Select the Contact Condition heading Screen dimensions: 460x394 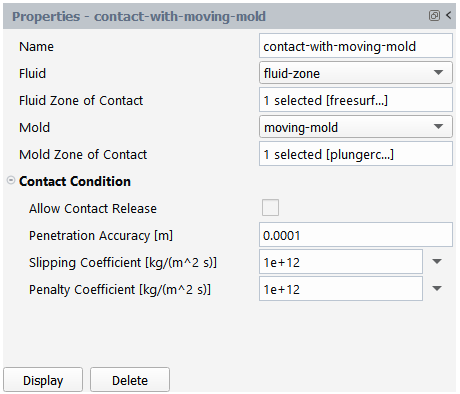75,181
